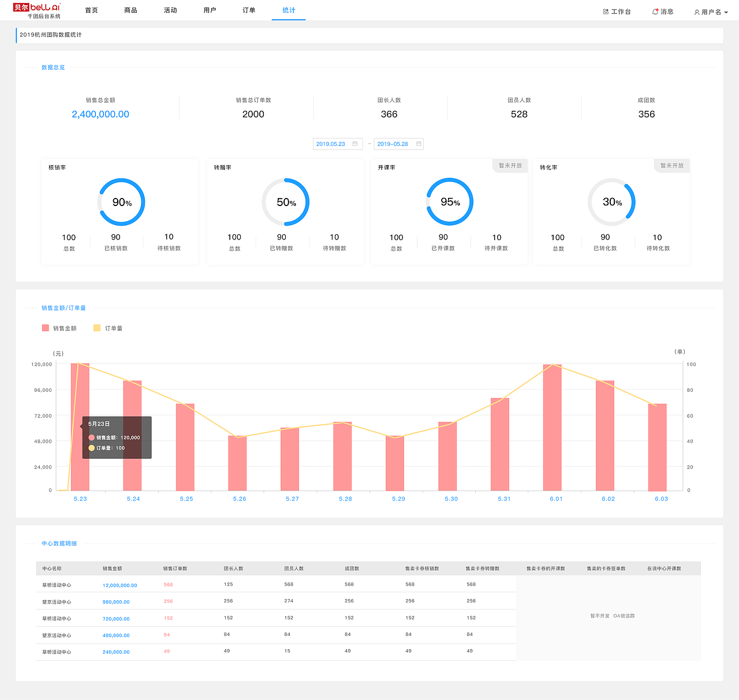Toggle the 订单量 legend swatch
This screenshot has width=739, height=700.
pyautogui.click(x=97, y=328)
